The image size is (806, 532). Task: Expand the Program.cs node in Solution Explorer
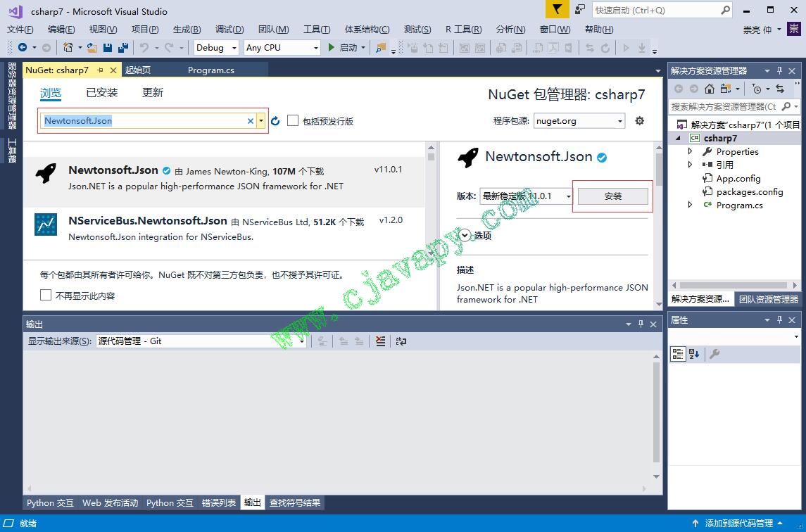tap(691, 205)
